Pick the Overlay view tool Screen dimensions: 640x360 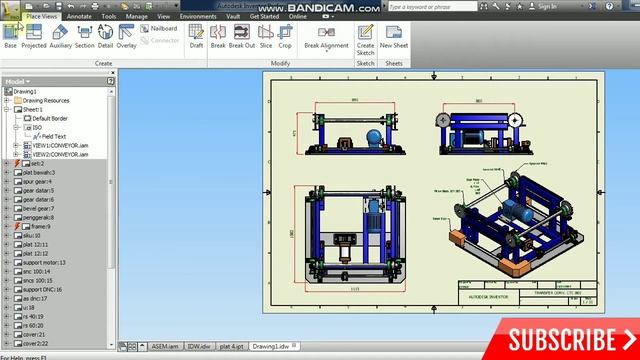(127, 37)
